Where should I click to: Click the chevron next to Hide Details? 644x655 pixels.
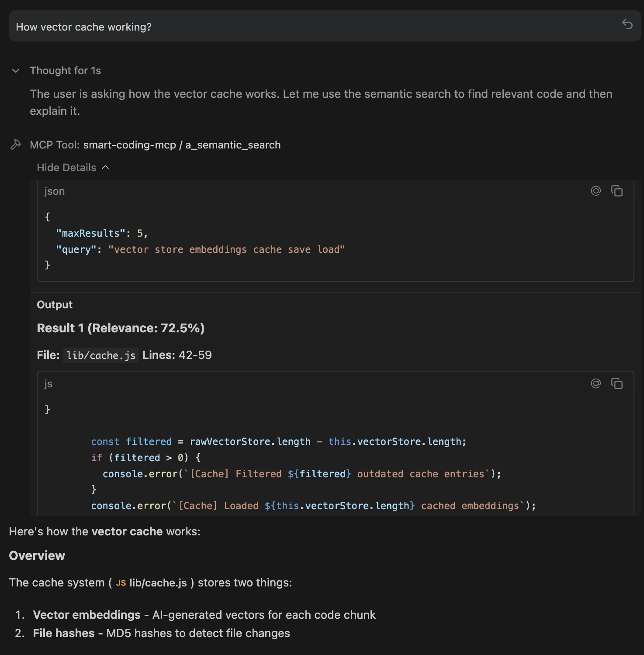click(x=105, y=168)
